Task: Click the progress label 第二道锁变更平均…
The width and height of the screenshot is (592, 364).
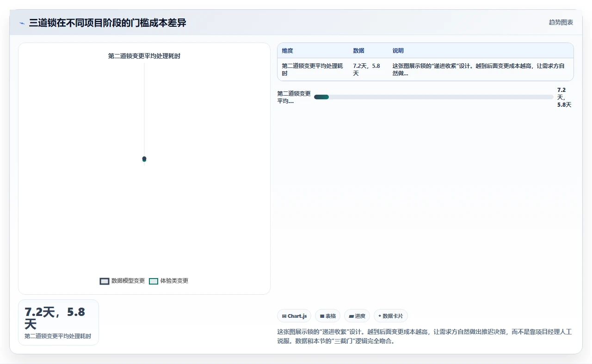Action: click(294, 97)
